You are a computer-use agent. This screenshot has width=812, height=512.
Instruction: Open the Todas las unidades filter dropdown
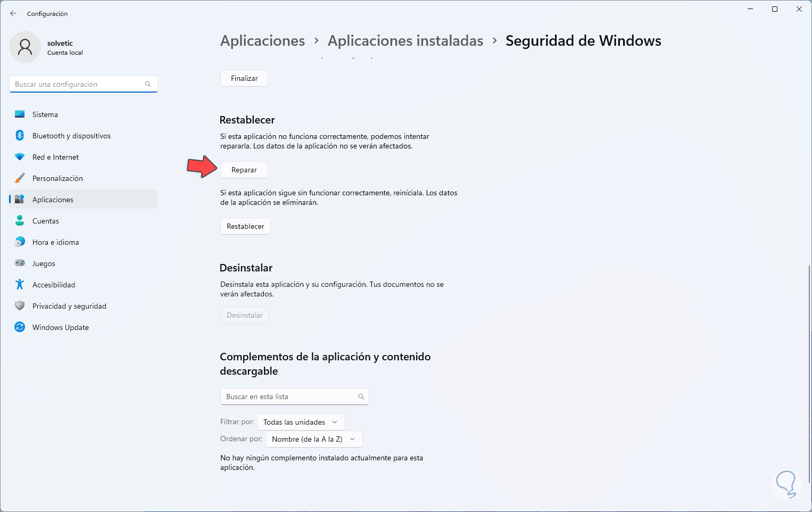(x=301, y=422)
